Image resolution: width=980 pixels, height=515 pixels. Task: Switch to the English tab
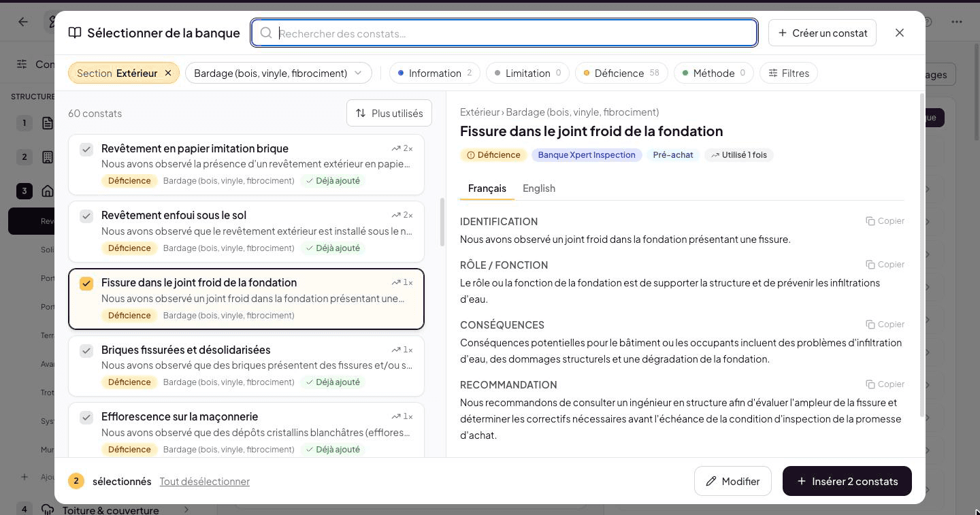[539, 188]
